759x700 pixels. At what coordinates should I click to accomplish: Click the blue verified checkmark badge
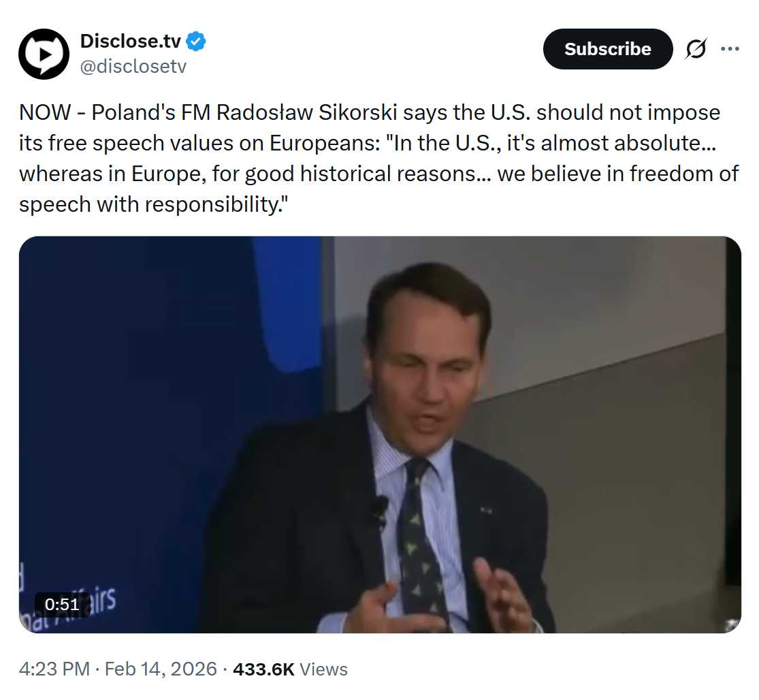[x=197, y=42]
